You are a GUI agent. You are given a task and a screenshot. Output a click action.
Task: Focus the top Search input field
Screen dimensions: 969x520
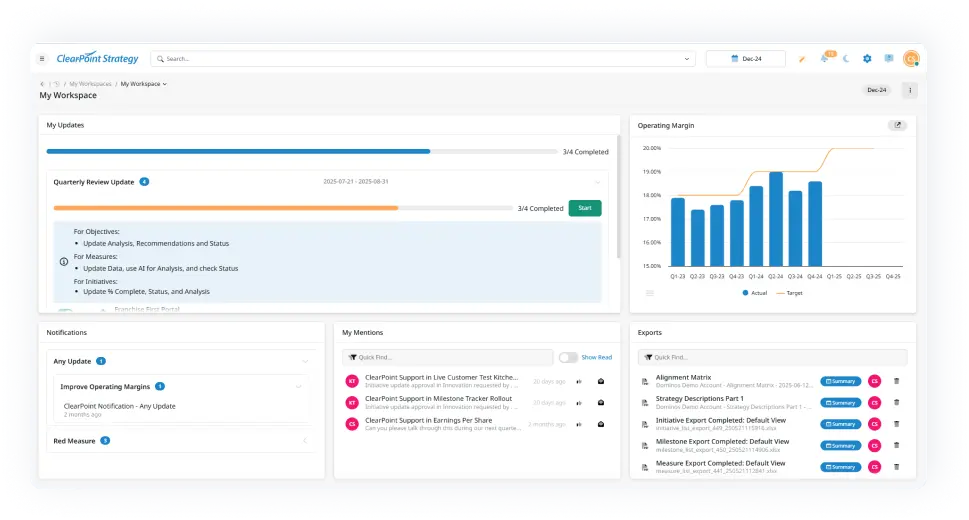[x=423, y=59]
